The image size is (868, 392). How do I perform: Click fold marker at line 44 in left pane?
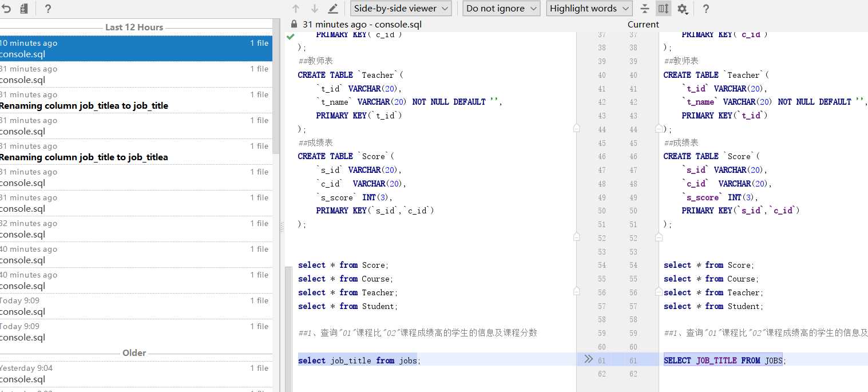pyautogui.click(x=576, y=128)
